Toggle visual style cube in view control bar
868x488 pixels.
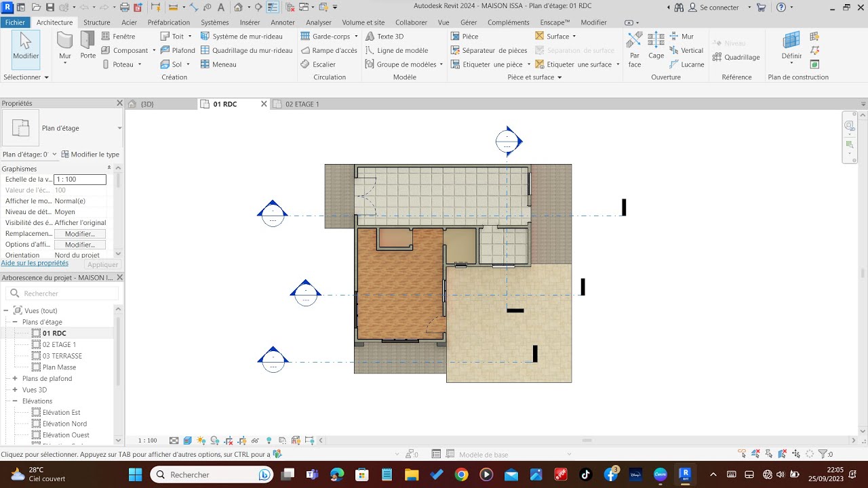[188, 441]
